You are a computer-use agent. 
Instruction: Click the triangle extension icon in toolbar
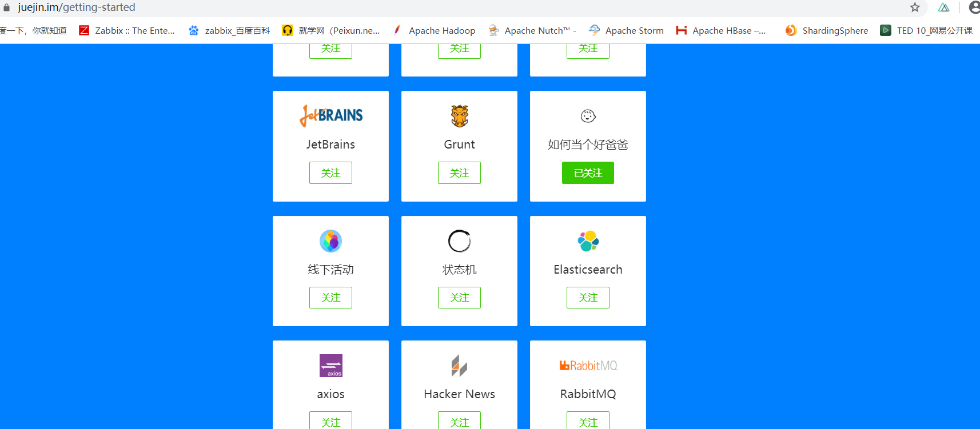pos(943,7)
